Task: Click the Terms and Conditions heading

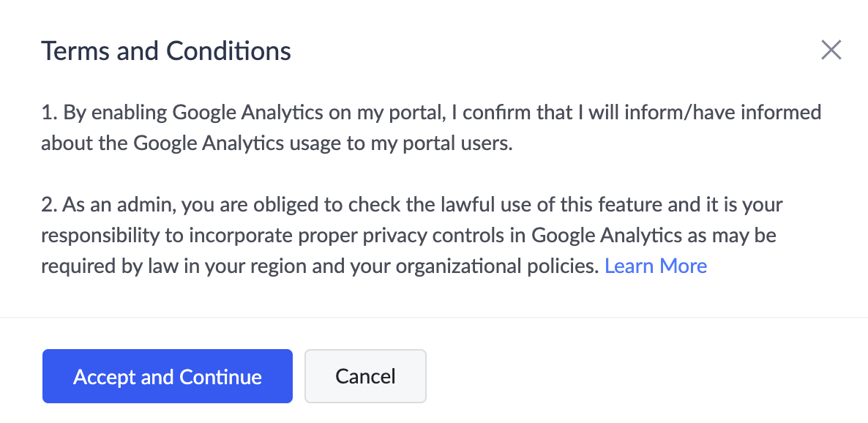Action: coord(166,50)
